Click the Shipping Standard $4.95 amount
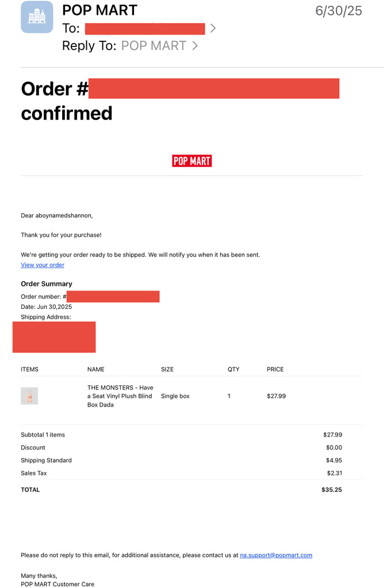384x588 pixels. click(x=334, y=460)
